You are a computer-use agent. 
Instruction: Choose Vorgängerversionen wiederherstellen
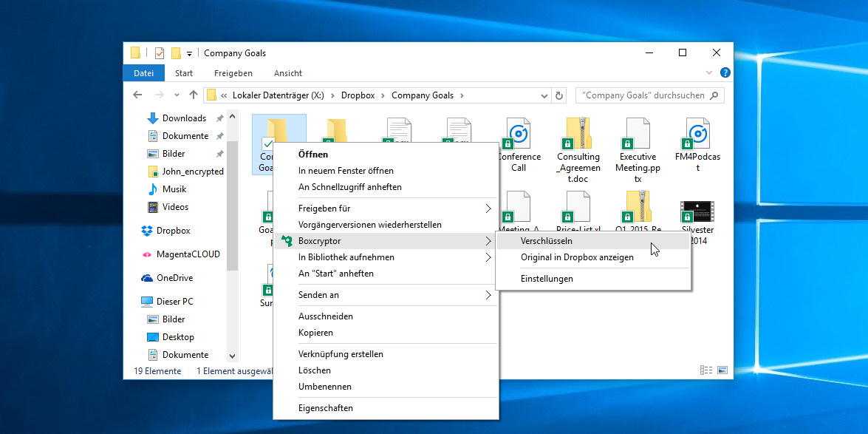click(386, 225)
